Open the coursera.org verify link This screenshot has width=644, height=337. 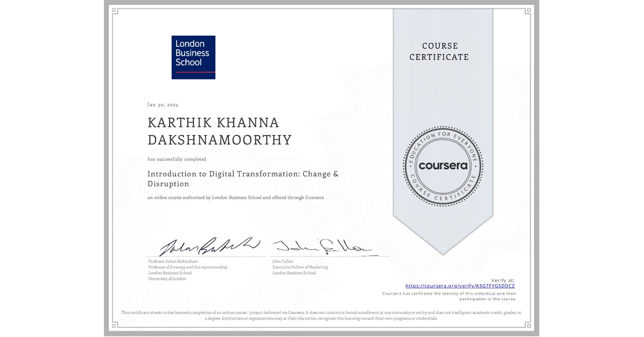point(460,286)
